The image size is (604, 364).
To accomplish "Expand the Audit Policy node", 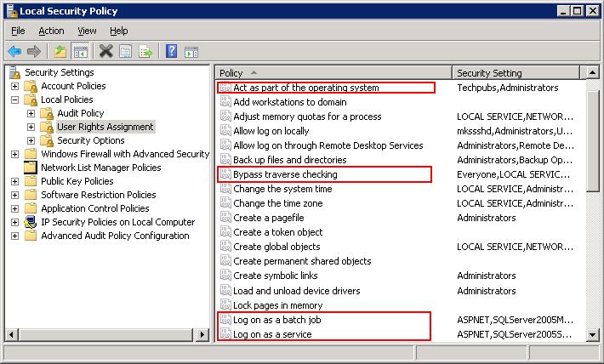I will (31, 113).
